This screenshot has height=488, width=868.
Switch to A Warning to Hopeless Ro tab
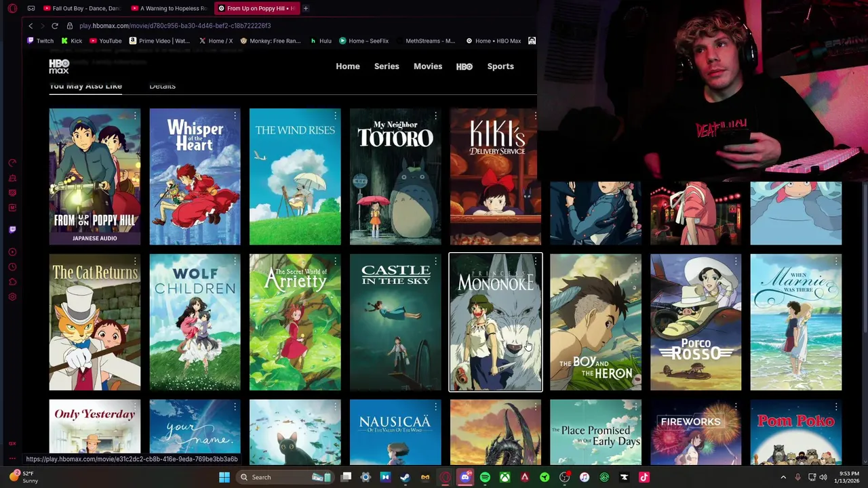(168, 8)
